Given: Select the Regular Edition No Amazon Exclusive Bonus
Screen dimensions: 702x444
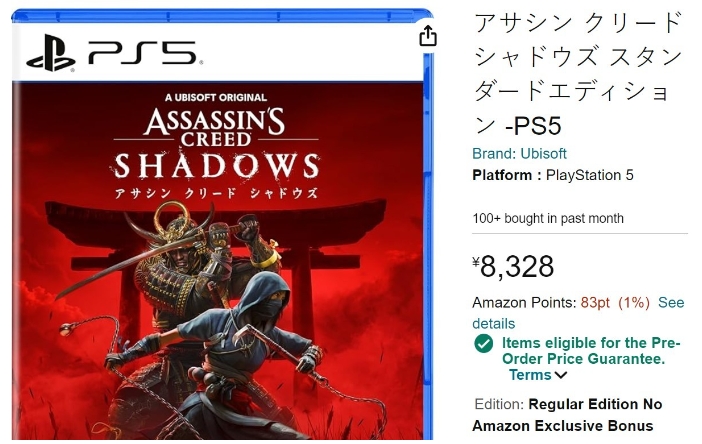Looking at the screenshot, I should 568,415.
